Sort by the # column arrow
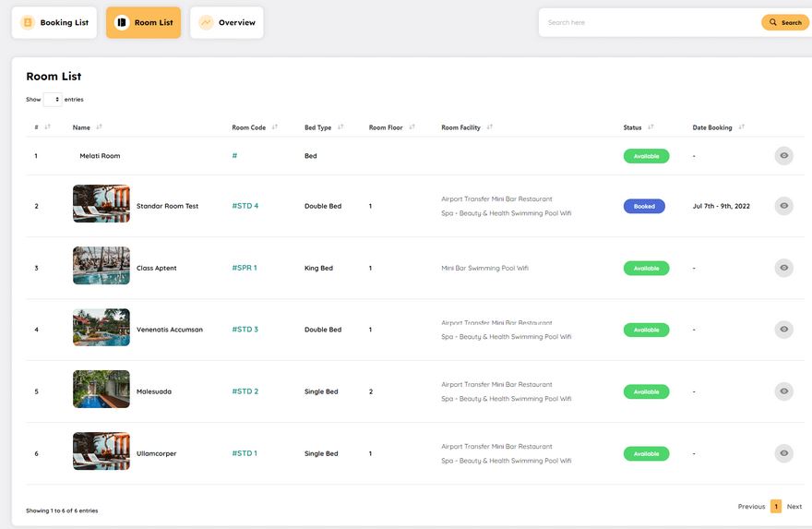This screenshot has height=529, width=812. 48,126
